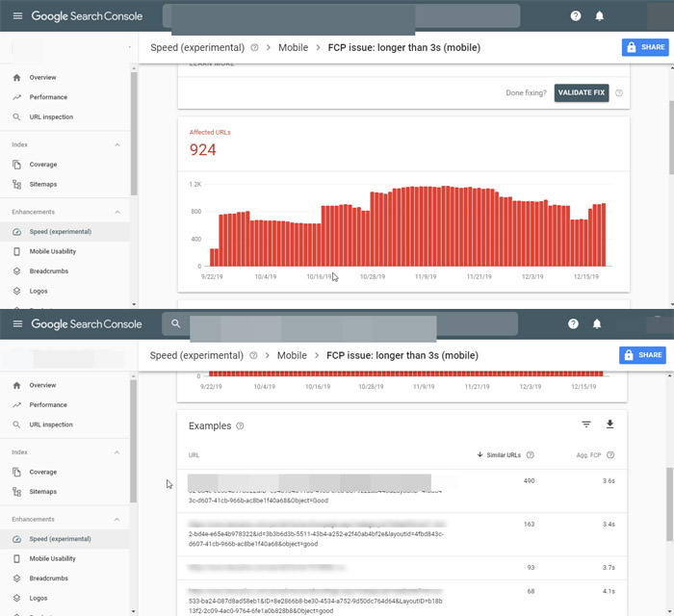Open Breadcrumbs in top window sidebar

pos(65,271)
